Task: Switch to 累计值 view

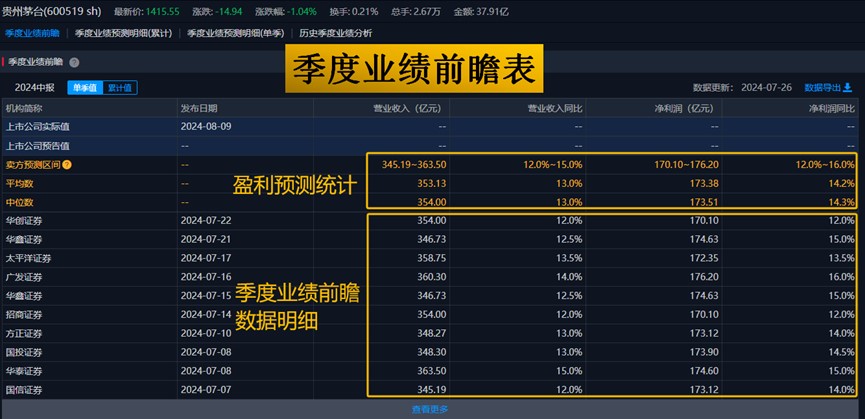Action: click(120, 88)
